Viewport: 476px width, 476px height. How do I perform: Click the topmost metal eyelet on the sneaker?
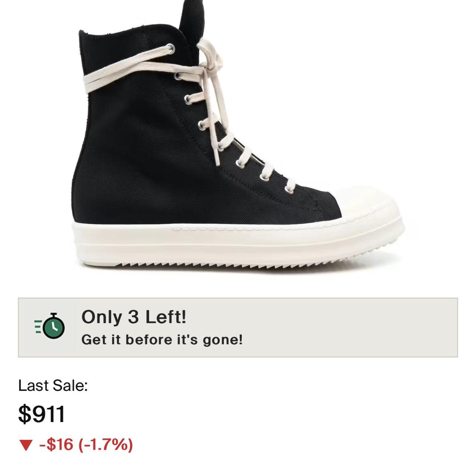coord(171,48)
